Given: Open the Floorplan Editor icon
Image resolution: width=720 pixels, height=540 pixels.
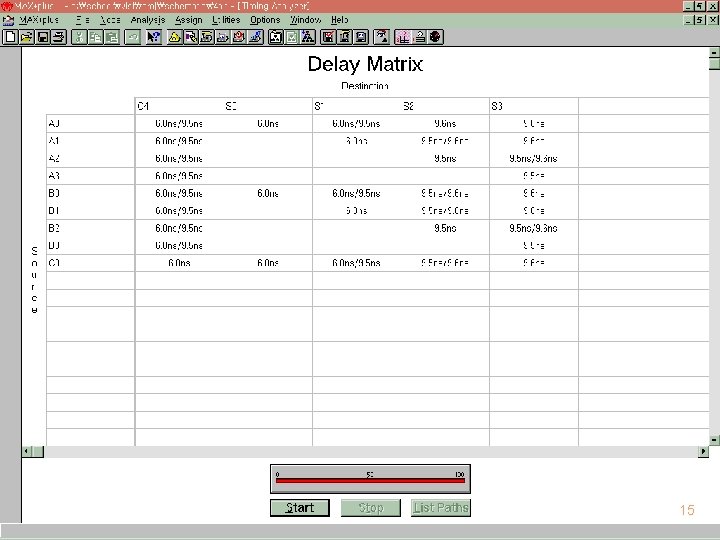Looking at the screenshot, I should point(190,37).
